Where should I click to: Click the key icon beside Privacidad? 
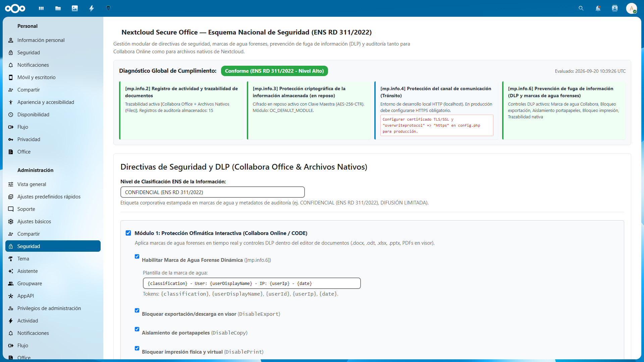[x=11, y=139]
